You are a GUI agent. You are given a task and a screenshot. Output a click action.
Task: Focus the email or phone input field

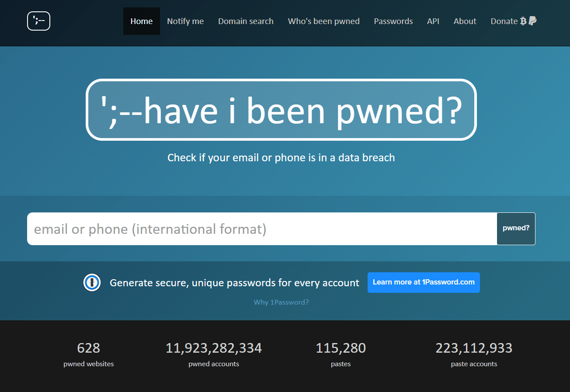click(x=262, y=229)
